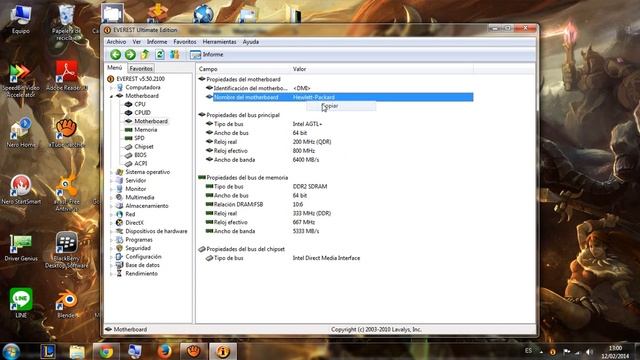The image size is (640, 360).
Task: Select the CPUID tree item
Action: point(142,113)
